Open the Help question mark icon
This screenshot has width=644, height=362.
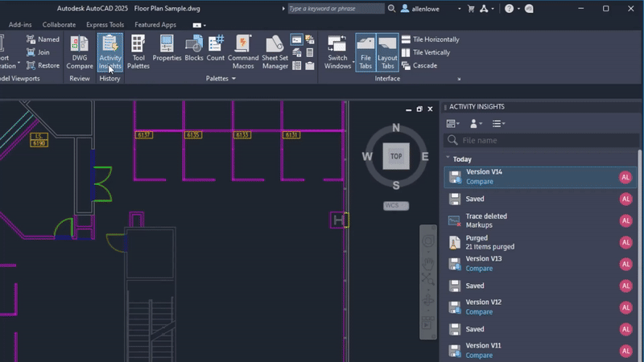coord(509,9)
